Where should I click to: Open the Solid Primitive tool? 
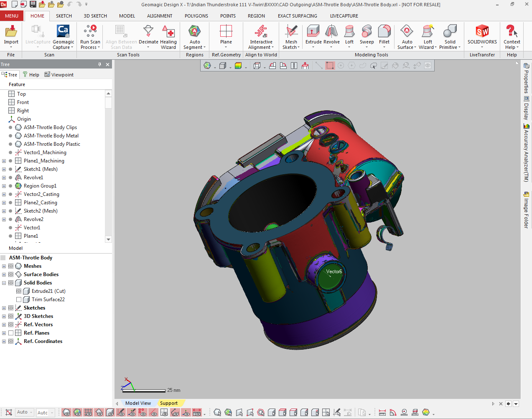click(450, 37)
